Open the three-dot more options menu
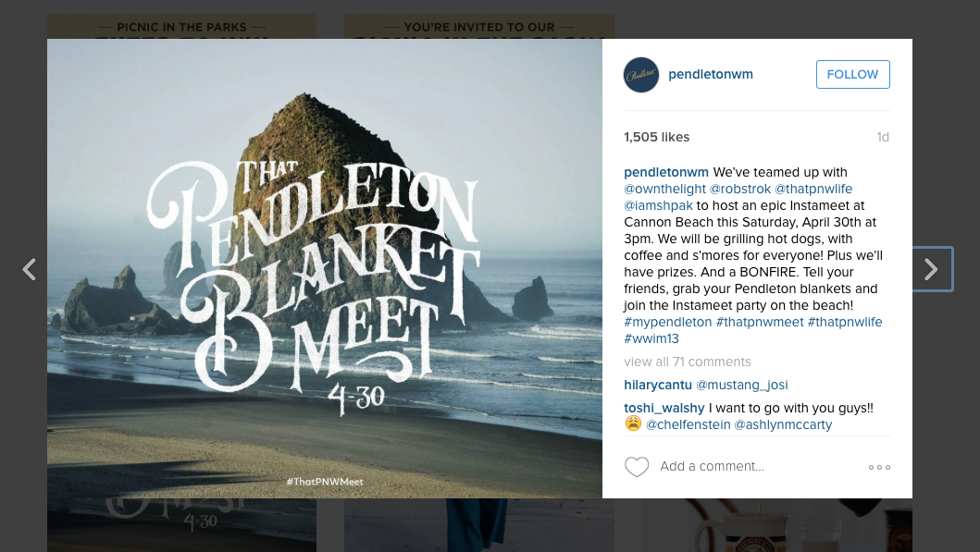The image size is (980, 552). pos(879,467)
